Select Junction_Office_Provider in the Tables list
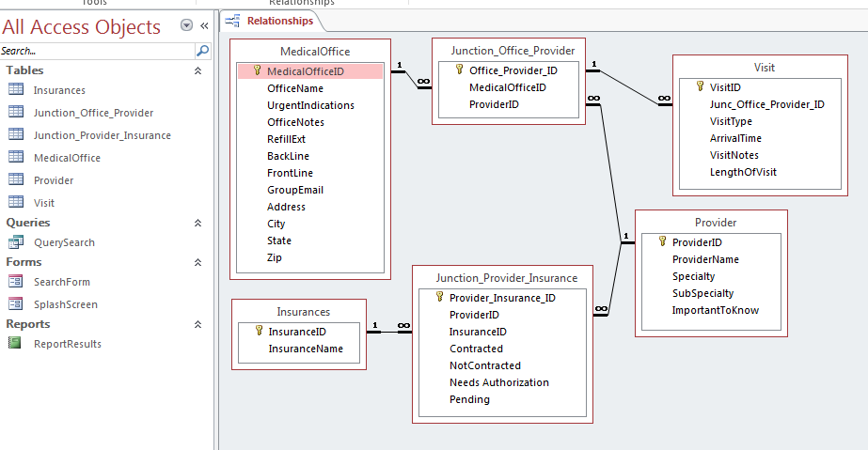 tap(93, 113)
